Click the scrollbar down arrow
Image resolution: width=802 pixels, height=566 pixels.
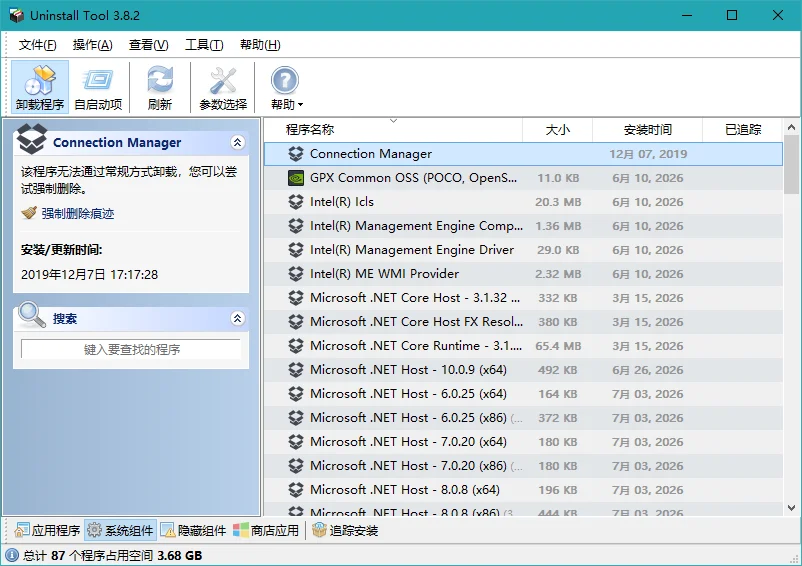click(x=792, y=508)
